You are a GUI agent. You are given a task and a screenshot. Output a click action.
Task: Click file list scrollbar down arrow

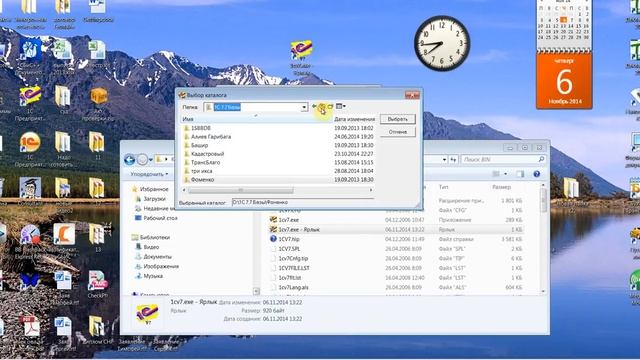(x=543, y=291)
